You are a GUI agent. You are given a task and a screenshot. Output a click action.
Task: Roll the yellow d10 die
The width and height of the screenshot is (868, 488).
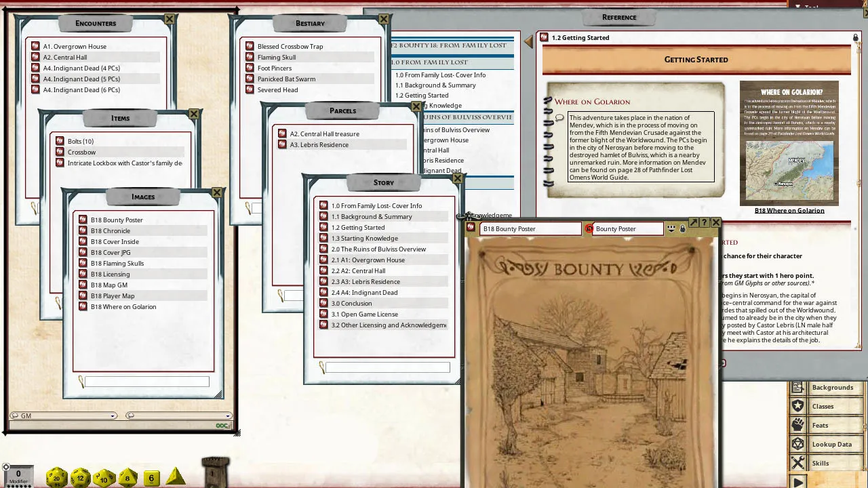click(x=104, y=477)
